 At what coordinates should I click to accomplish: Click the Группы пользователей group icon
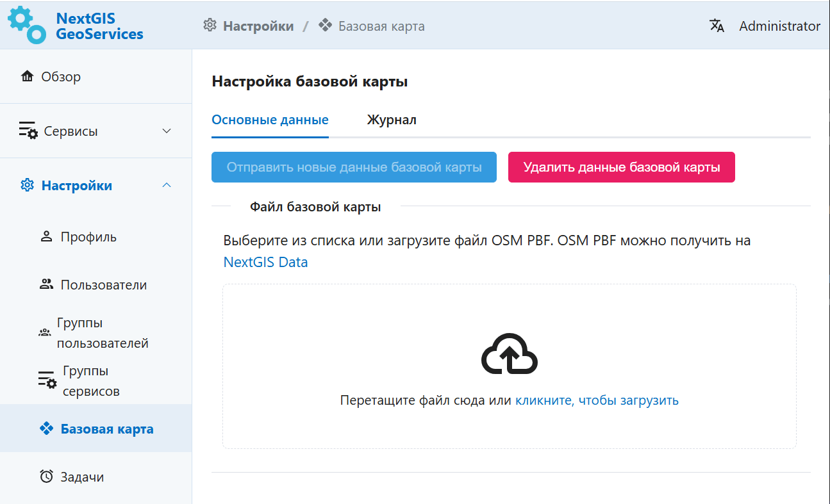tap(45, 333)
